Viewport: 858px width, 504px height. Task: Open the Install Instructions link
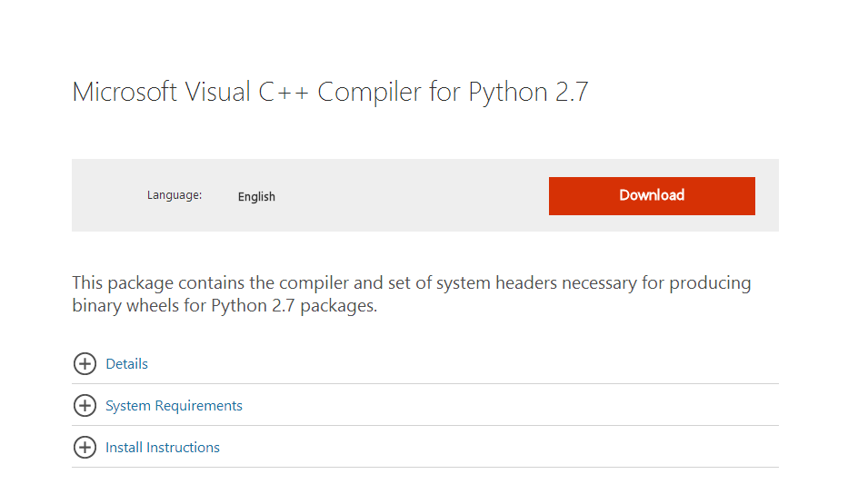[x=163, y=447]
